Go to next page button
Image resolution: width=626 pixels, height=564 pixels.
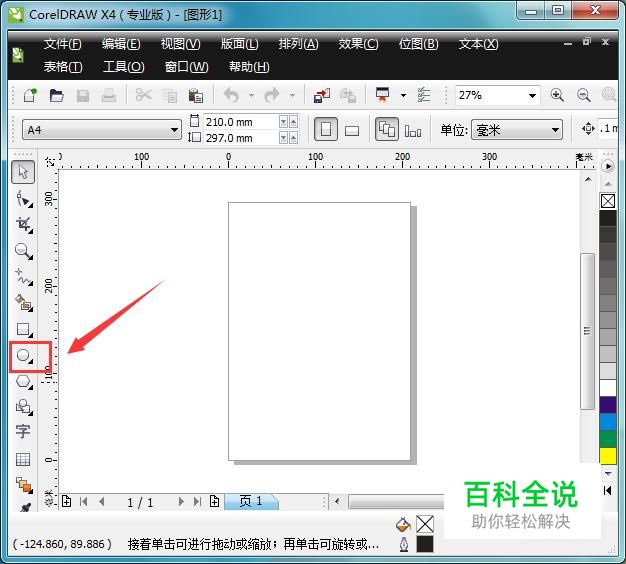pos(181,501)
